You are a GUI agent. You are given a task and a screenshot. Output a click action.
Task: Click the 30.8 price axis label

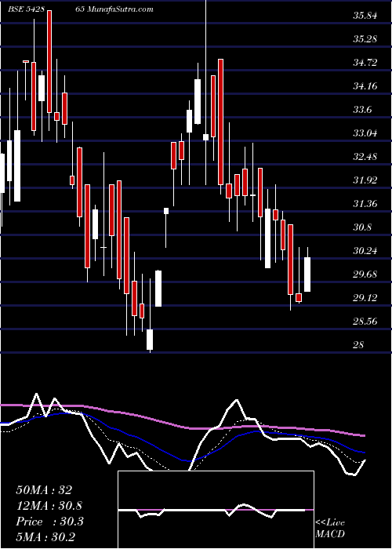pos(362,227)
